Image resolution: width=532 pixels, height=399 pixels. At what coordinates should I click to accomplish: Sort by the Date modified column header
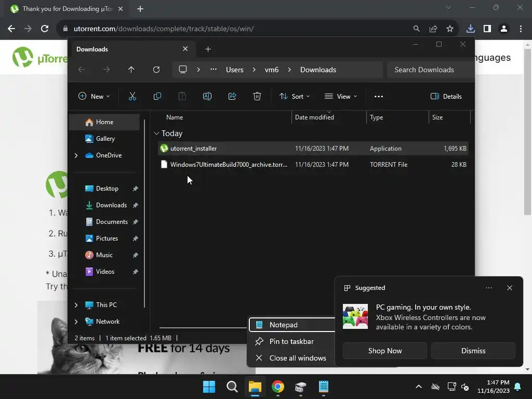coord(314,117)
